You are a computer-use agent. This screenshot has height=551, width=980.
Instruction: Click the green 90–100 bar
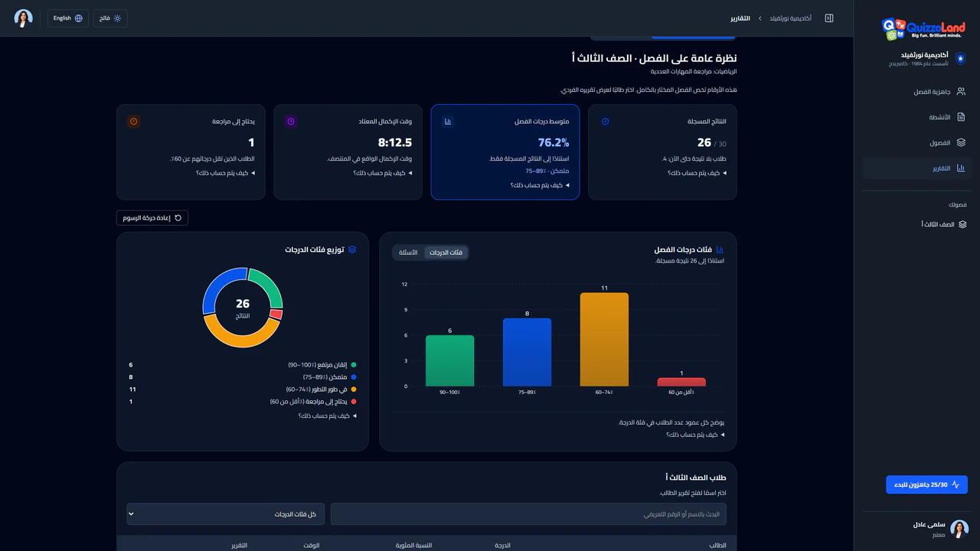pyautogui.click(x=449, y=360)
